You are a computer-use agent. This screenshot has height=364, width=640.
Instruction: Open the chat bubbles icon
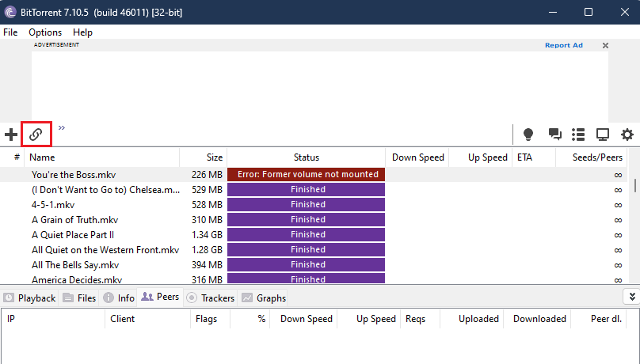(x=554, y=134)
